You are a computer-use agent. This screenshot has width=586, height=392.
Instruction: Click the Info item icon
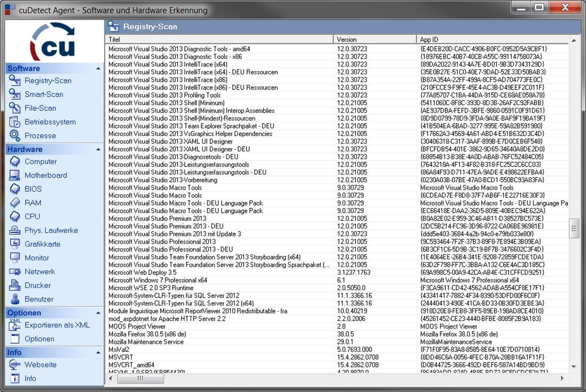pyautogui.click(x=15, y=378)
